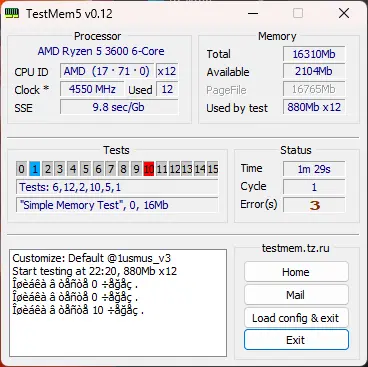Click Load config & exit button
Viewport: 368px width, 367px height.
(x=296, y=318)
